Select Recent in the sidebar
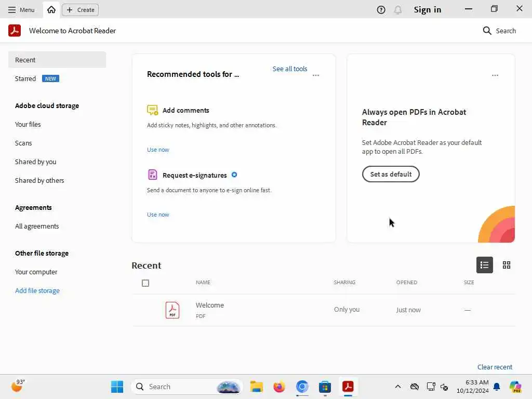 coord(57,60)
